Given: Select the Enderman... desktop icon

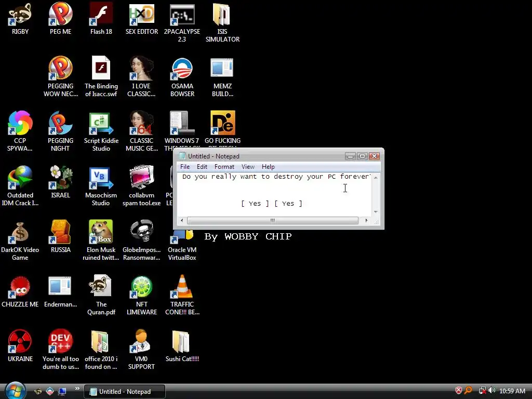Looking at the screenshot, I should click(x=60, y=292).
